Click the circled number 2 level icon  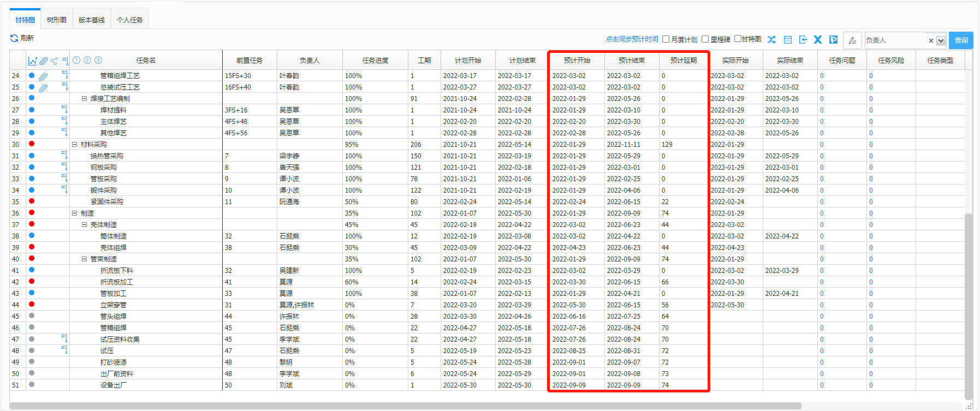click(x=87, y=61)
